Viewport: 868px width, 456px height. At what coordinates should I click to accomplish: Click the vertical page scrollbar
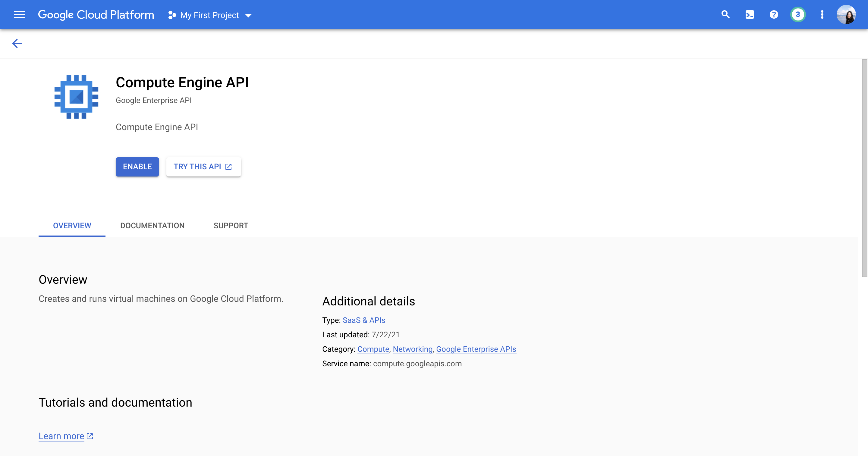click(x=864, y=168)
